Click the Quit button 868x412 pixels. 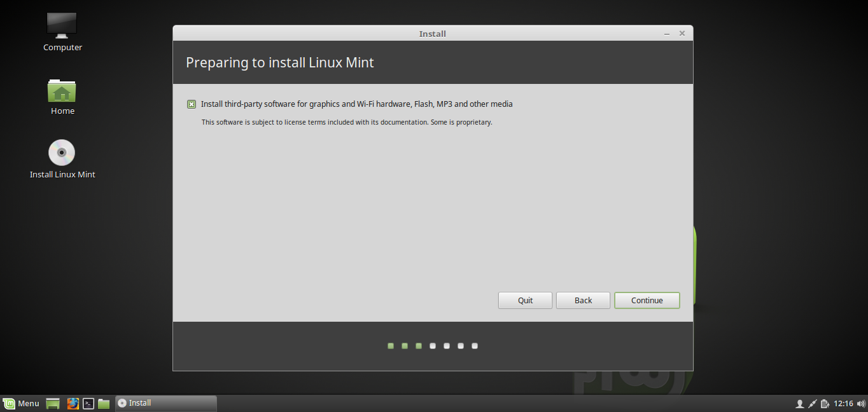[525, 301]
